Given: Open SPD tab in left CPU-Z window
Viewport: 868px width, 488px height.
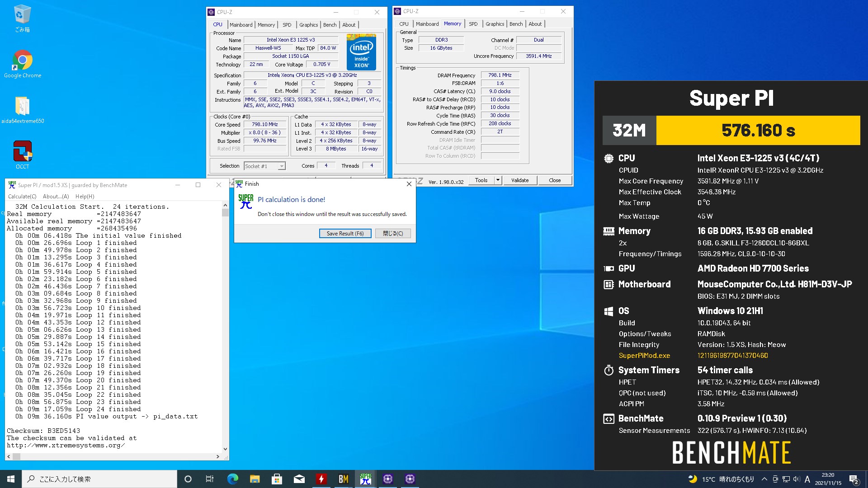Looking at the screenshot, I should click(x=287, y=25).
